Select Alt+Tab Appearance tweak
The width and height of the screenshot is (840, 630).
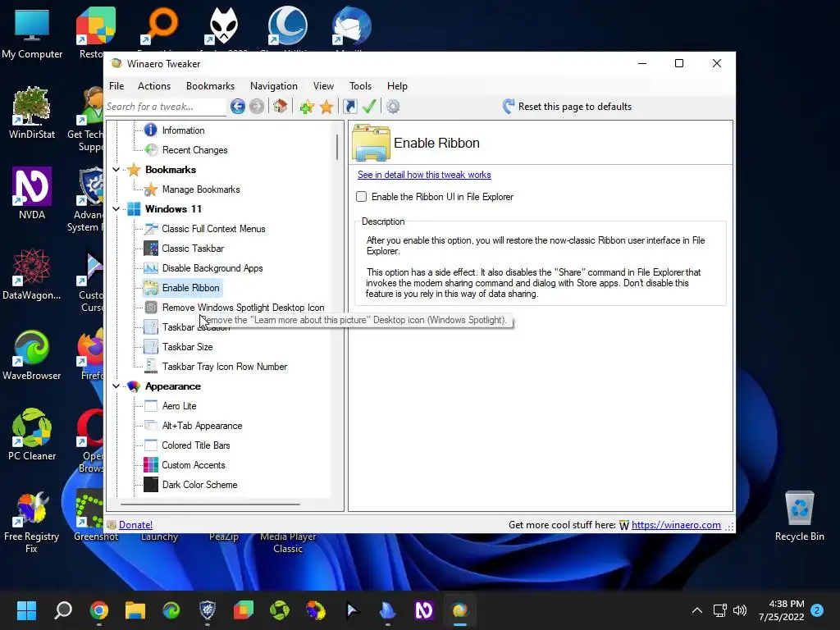point(203,426)
